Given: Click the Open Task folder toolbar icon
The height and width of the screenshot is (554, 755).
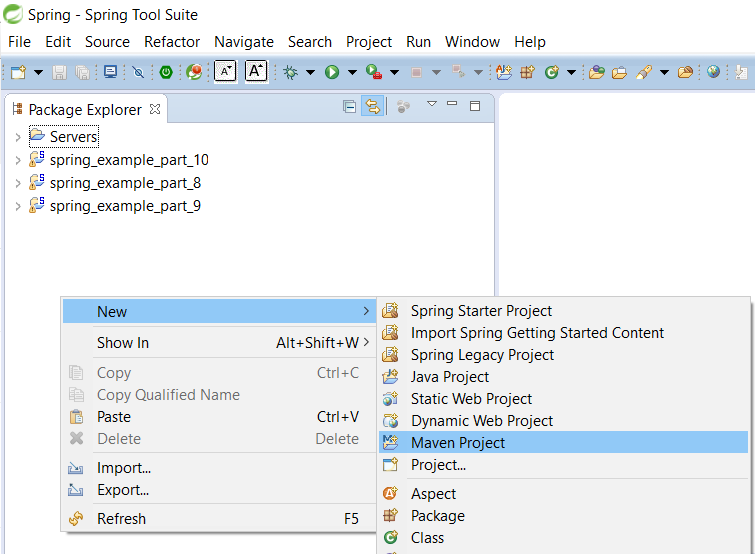Looking at the screenshot, I should (619, 73).
